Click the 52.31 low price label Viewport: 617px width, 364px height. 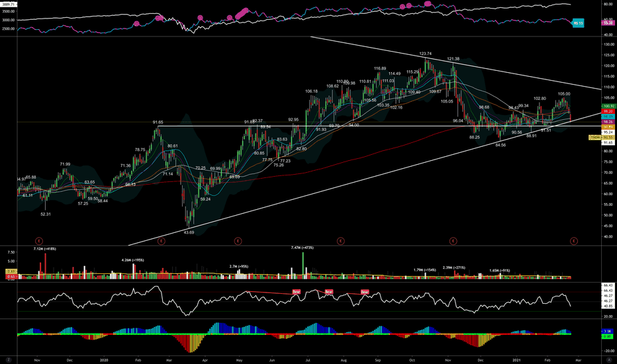[x=46, y=214]
